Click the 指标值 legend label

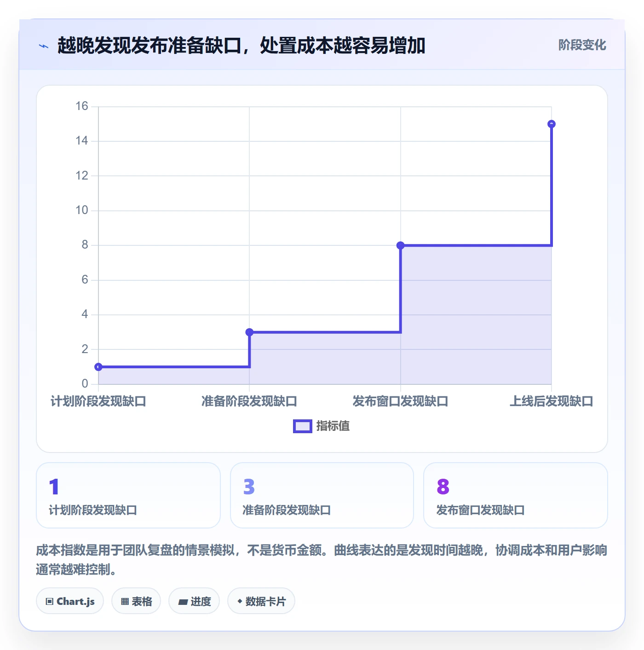[x=333, y=426]
